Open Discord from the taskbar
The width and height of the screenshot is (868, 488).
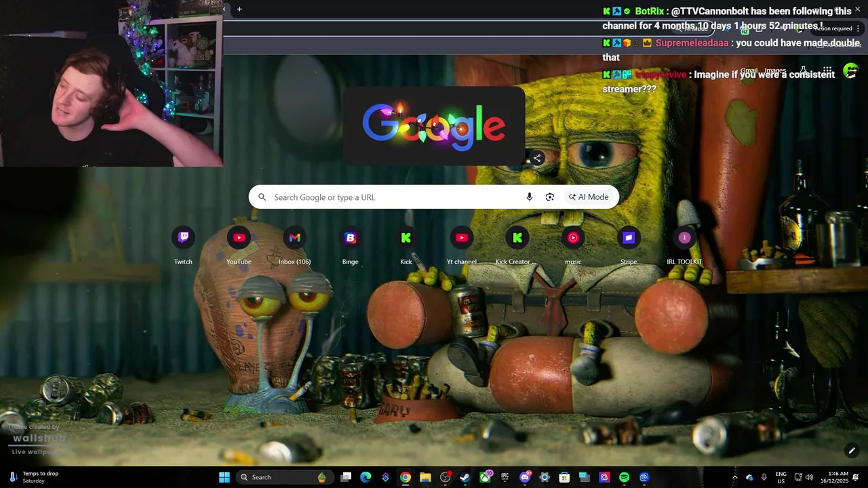point(524,477)
